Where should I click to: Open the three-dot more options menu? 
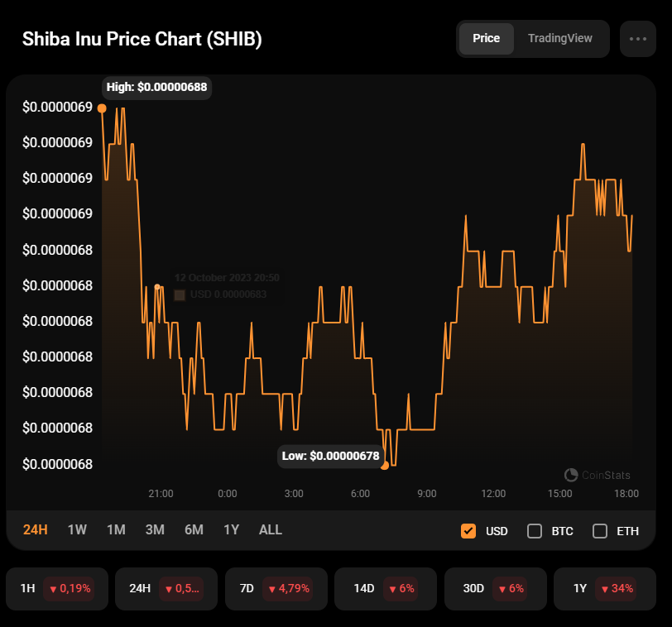638,39
